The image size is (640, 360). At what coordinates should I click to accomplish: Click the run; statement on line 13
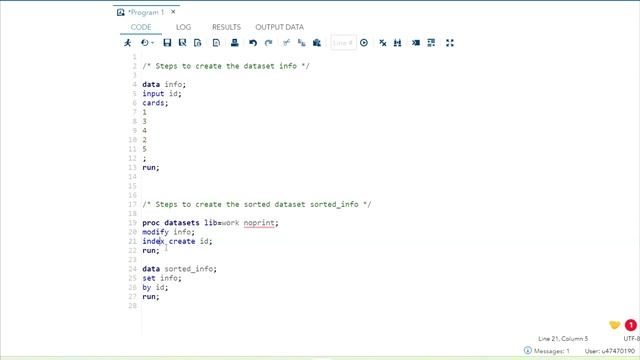tap(151, 168)
